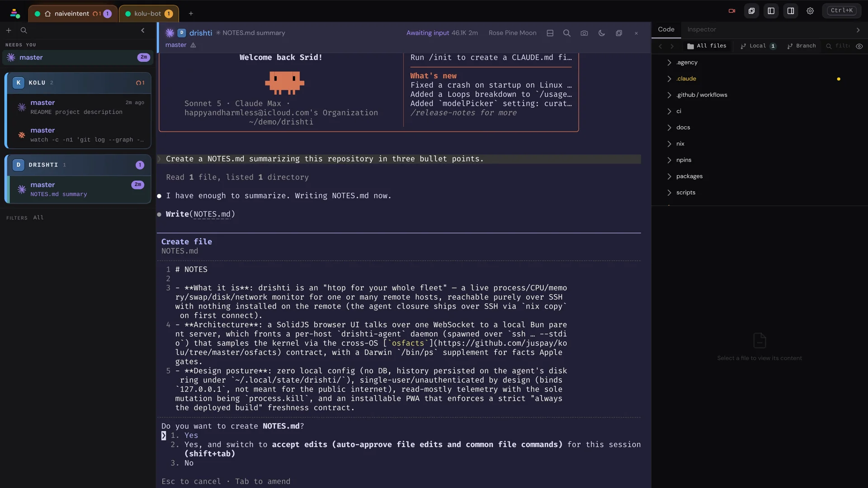Switch to the Inspector tab
The height and width of the screenshot is (488, 868).
click(x=702, y=29)
